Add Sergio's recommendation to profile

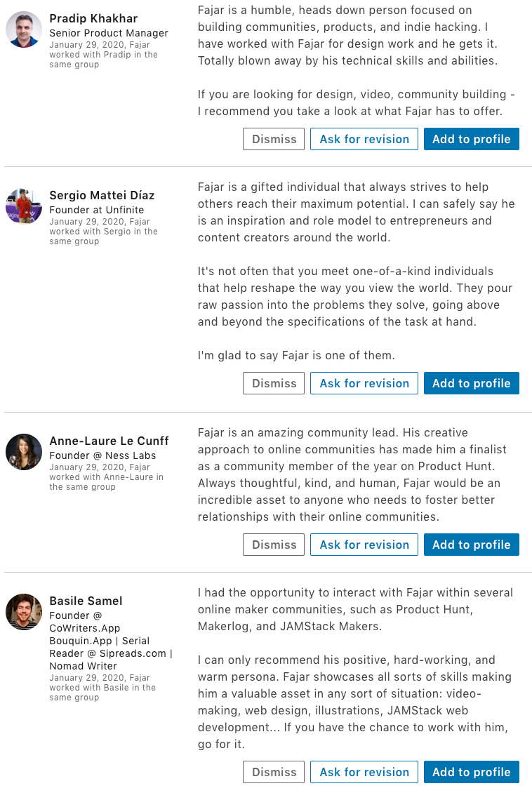tap(472, 383)
